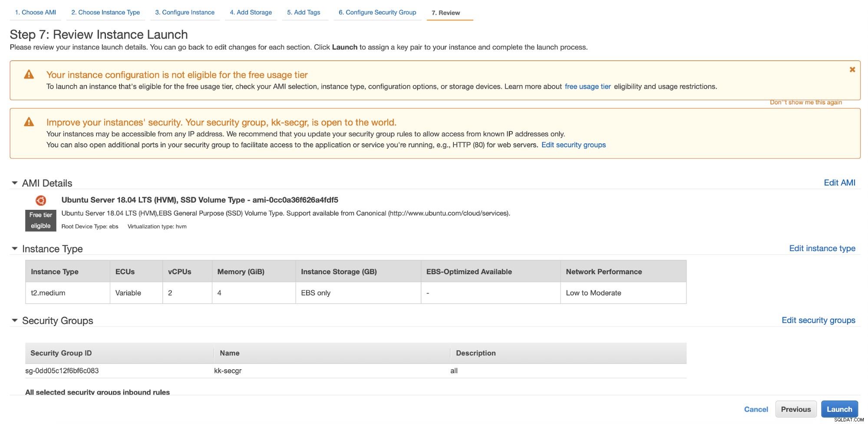
Task: Click the EBS only storage cell
Action: click(x=358, y=293)
